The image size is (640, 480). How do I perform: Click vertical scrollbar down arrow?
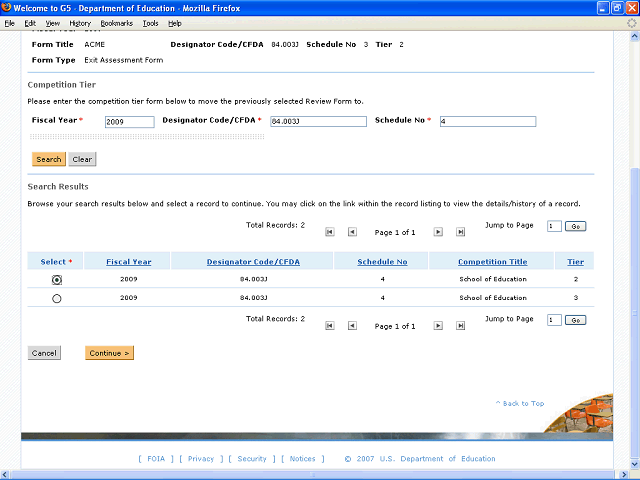(x=635, y=464)
